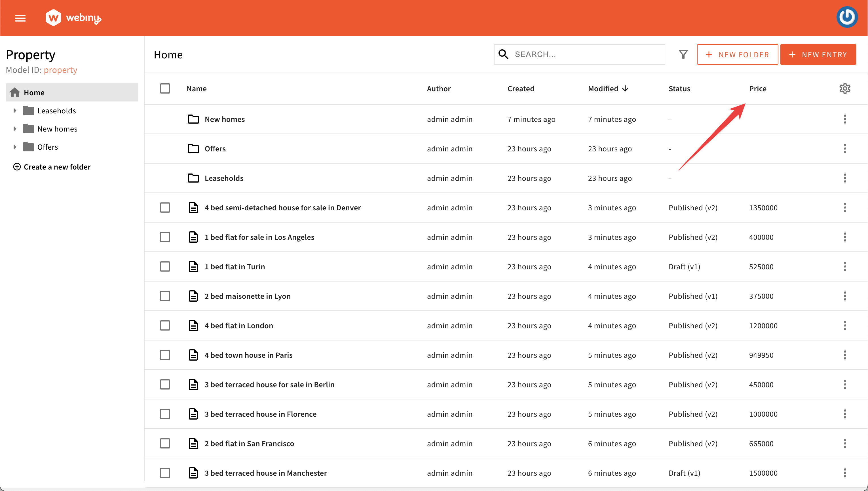868x491 pixels.
Task: Click the three-dot menu for Denver house
Action: point(845,207)
